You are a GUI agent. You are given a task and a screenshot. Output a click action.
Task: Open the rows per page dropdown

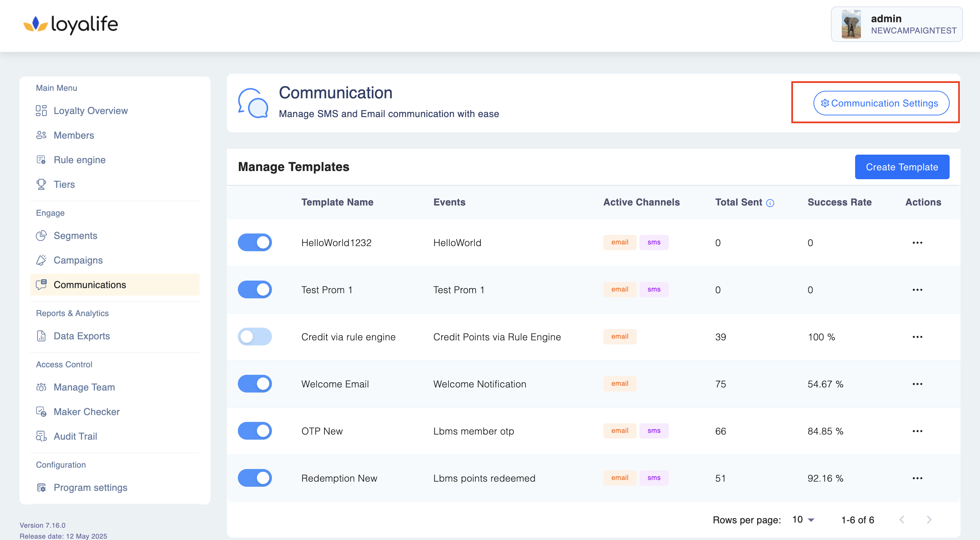(x=803, y=520)
